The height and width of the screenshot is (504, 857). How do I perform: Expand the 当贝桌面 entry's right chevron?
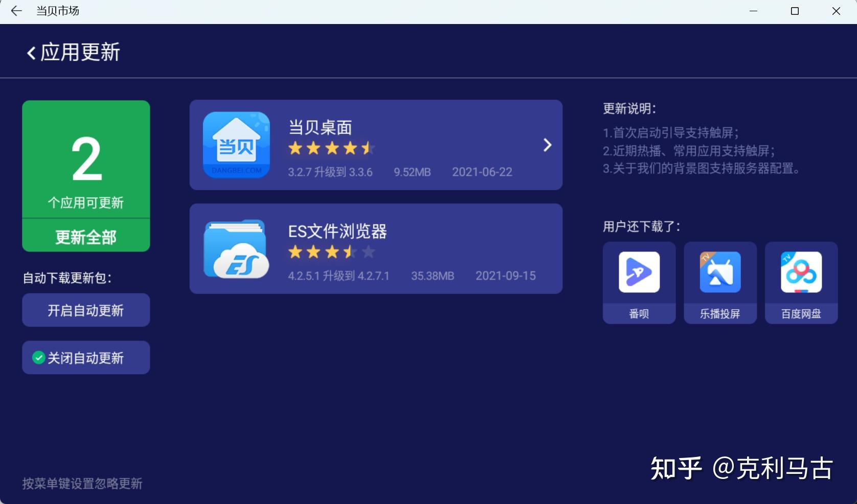pos(547,145)
